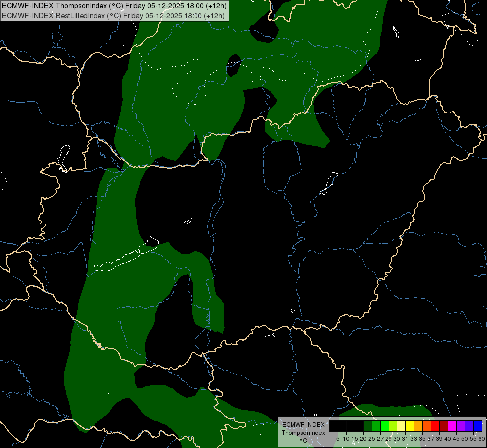Choose the bright red 37-39 legend swatch
This screenshot has width=487, height=448.
[435, 426]
